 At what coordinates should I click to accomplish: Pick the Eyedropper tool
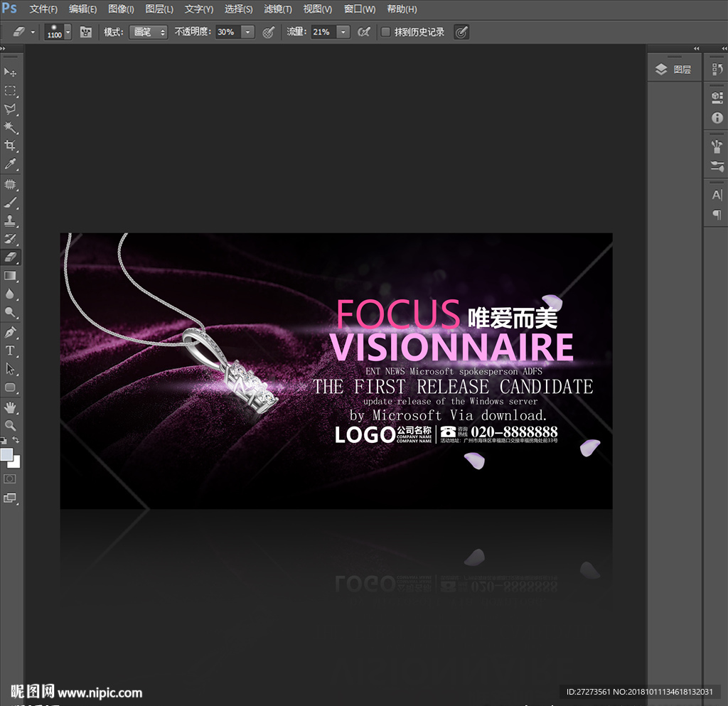click(x=11, y=165)
